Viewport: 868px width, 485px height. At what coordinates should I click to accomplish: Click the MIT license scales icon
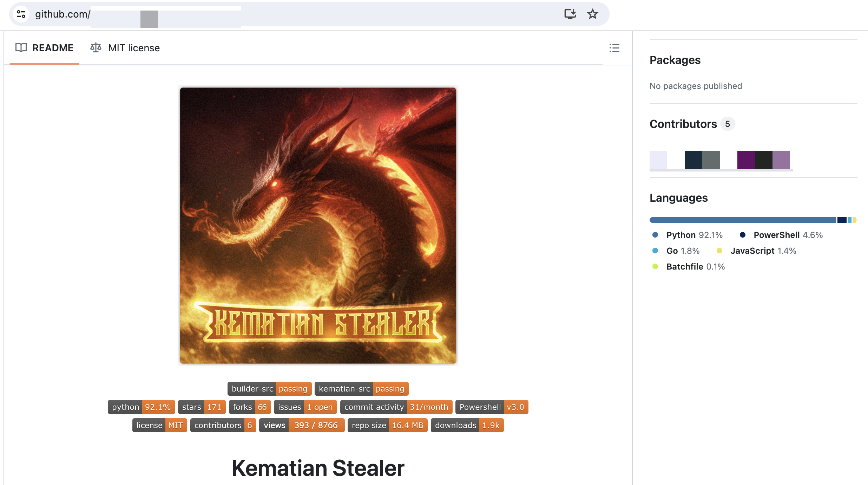[96, 47]
